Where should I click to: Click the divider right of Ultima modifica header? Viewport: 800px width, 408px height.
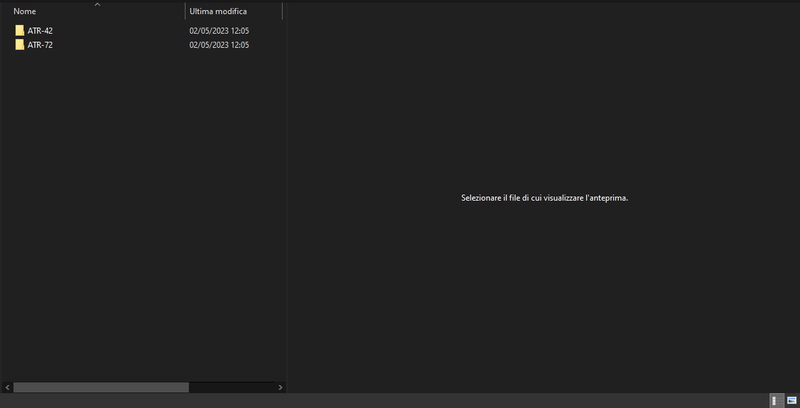click(x=282, y=11)
